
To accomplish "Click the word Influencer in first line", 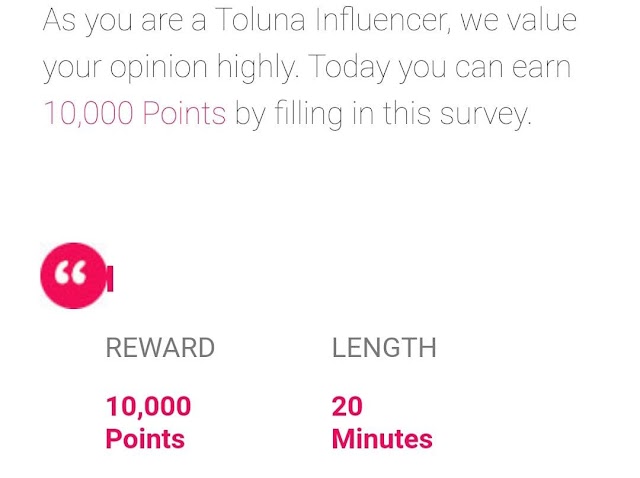I will [x=383, y=20].
